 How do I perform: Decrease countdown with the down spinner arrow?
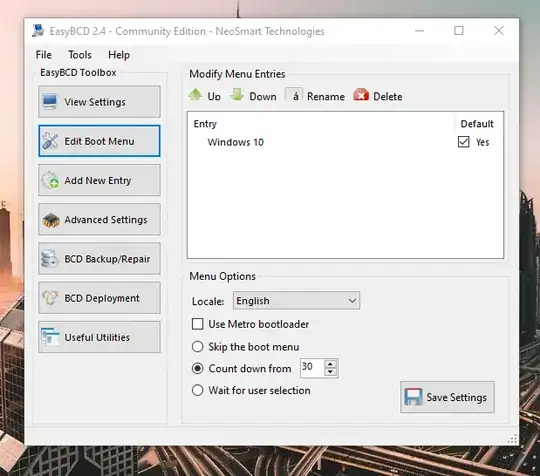[330, 372]
